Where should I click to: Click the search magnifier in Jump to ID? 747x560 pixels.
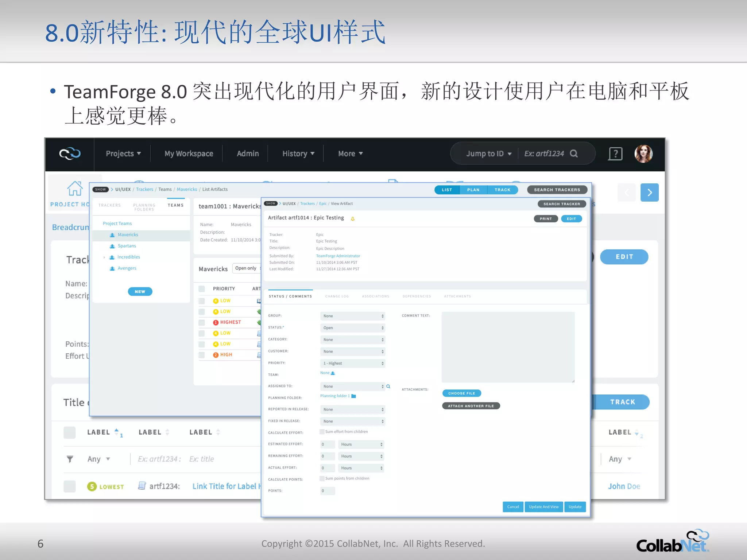point(574,153)
